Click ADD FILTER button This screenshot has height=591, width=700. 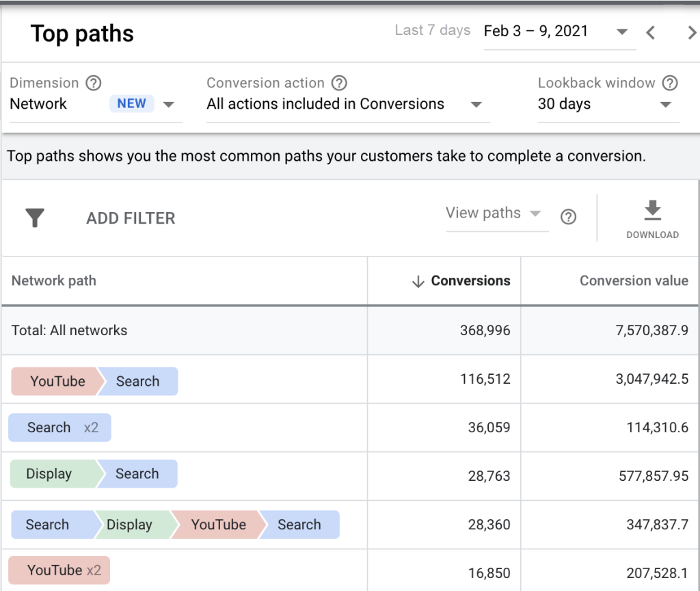point(131,218)
